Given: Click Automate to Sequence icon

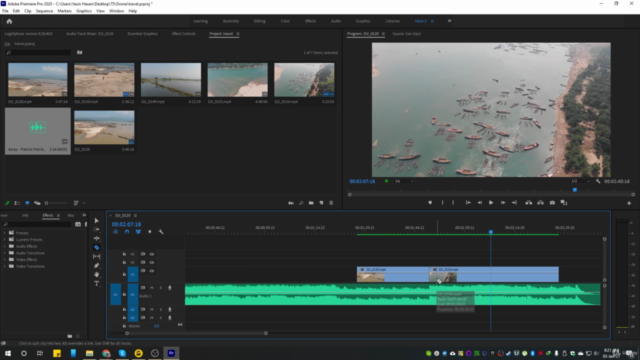Looking at the screenshot, I should coord(291,203).
